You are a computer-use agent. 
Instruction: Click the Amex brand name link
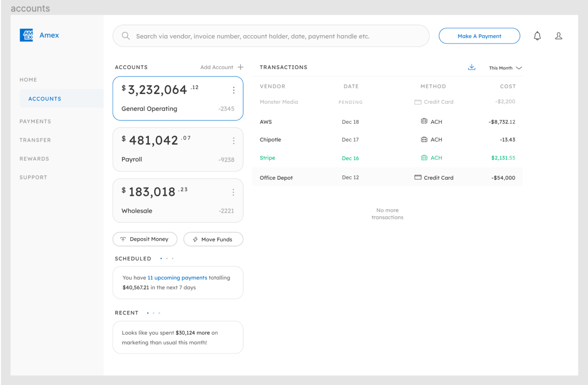pos(49,35)
